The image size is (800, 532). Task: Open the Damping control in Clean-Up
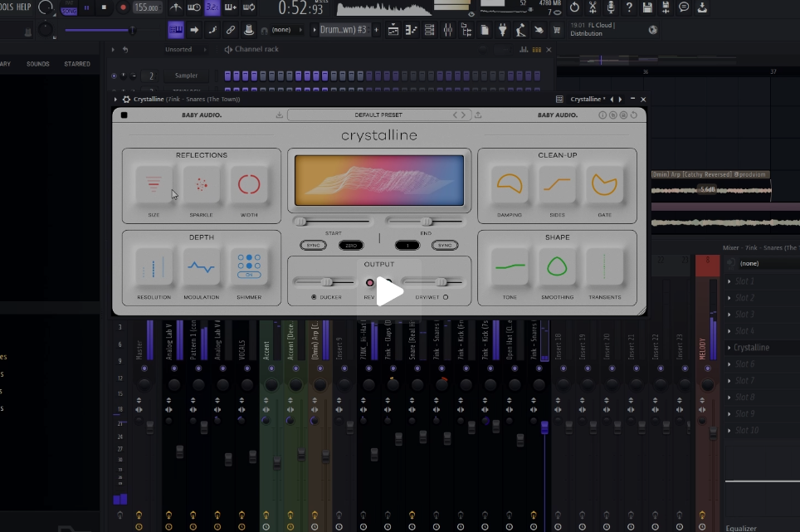click(510, 184)
